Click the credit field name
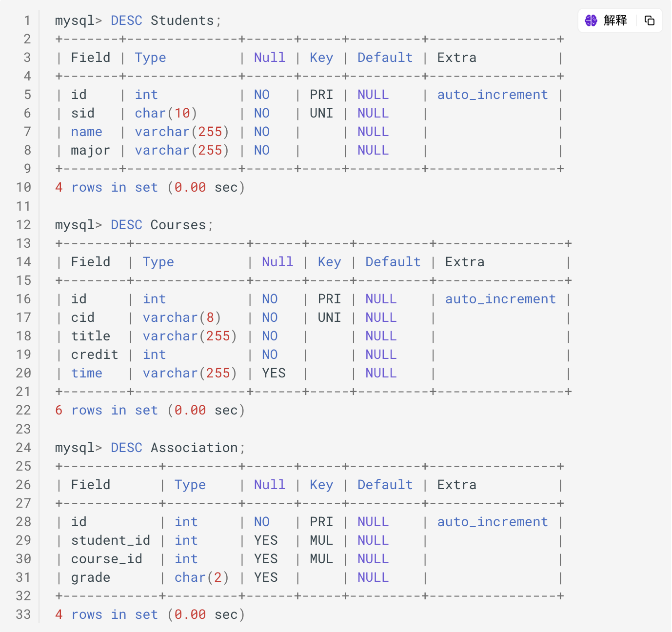Image resolution: width=672 pixels, height=632 pixels. coord(95,355)
